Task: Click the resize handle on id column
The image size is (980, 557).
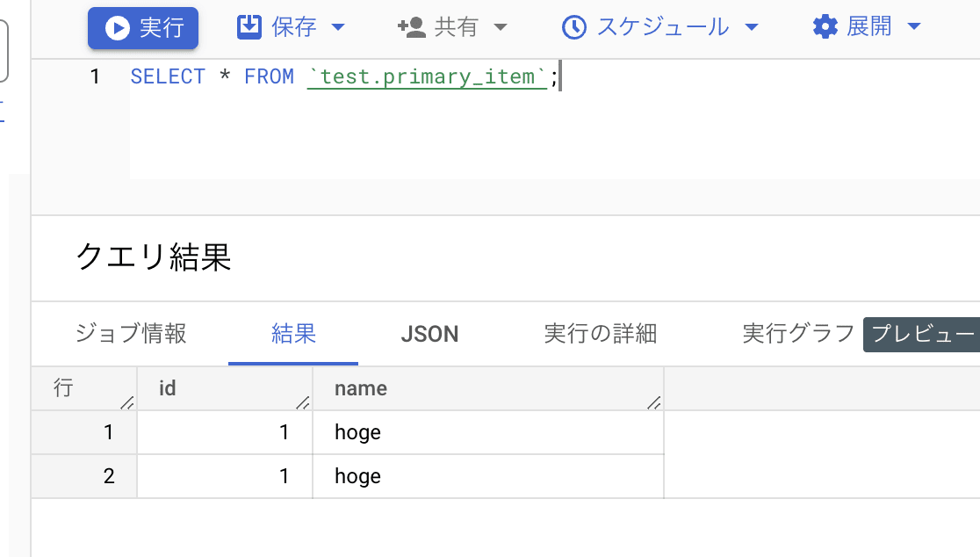Action: pyautogui.click(x=303, y=402)
